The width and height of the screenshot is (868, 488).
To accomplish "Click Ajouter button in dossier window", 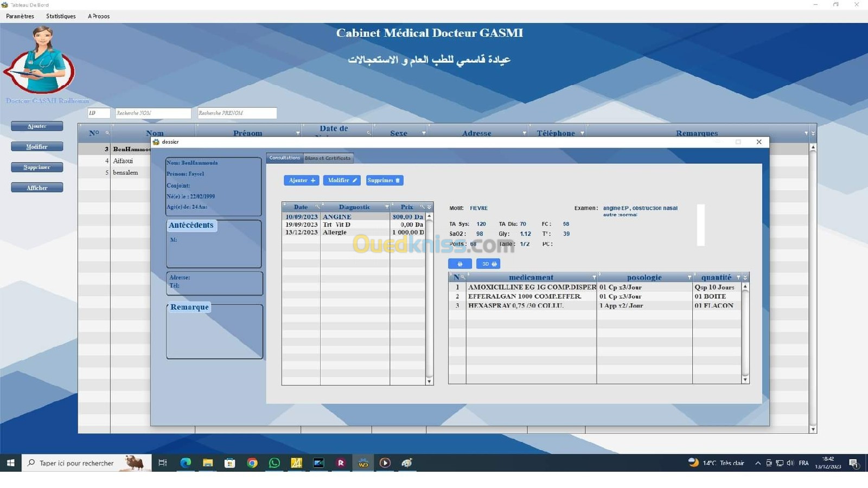I will click(x=302, y=180).
